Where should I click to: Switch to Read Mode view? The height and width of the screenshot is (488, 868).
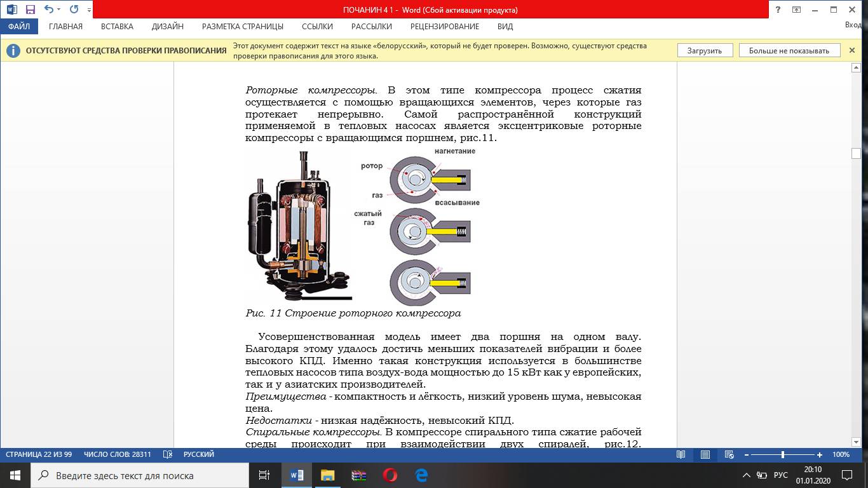681,454
